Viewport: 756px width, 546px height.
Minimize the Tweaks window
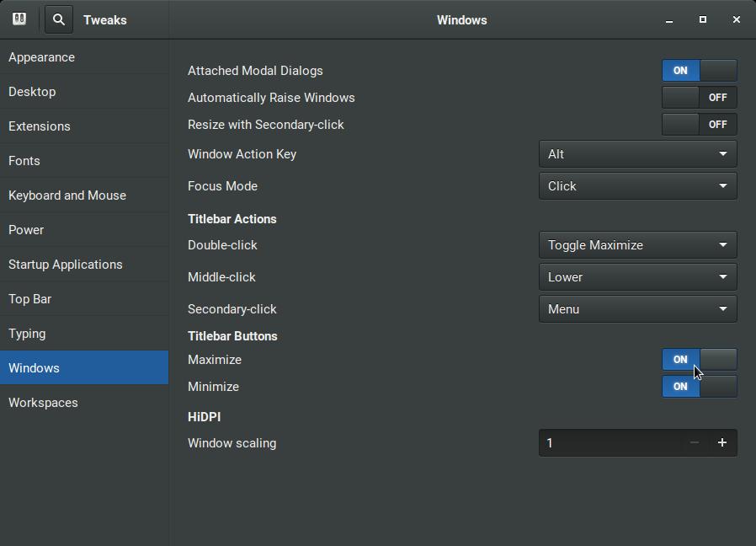pos(669,20)
